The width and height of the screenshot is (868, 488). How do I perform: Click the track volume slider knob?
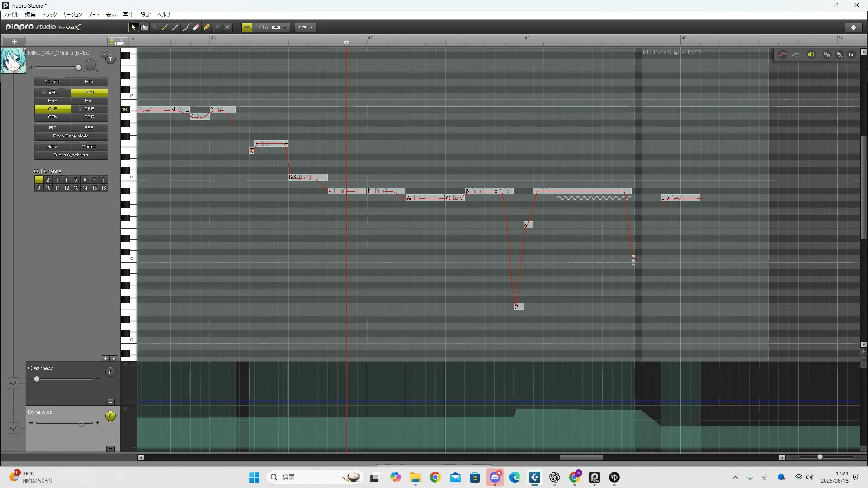79,68
